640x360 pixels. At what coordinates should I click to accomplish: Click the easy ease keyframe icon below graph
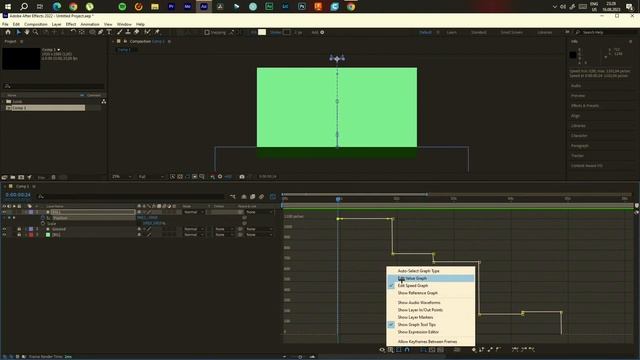click(515, 349)
